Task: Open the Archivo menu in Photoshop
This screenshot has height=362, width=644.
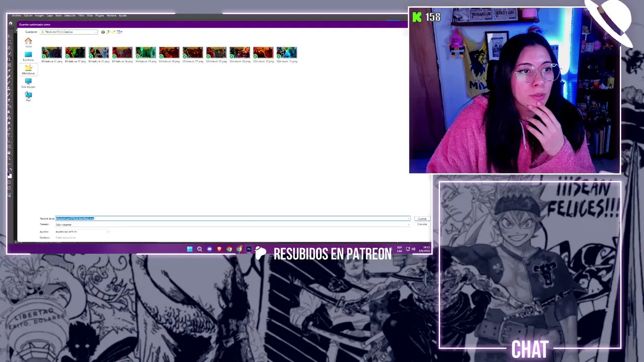Action: pyautogui.click(x=17, y=16)
